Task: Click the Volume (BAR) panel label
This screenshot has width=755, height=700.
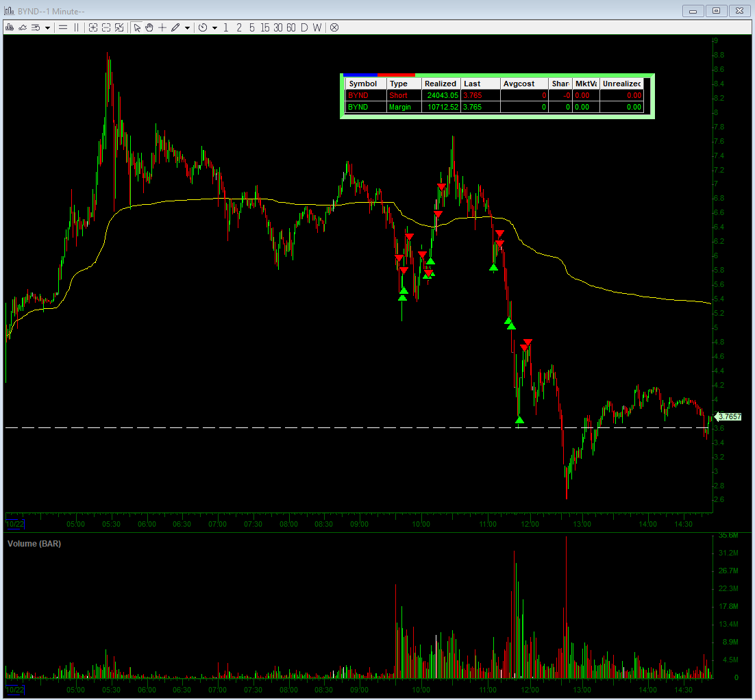Action: coord(34,544)
